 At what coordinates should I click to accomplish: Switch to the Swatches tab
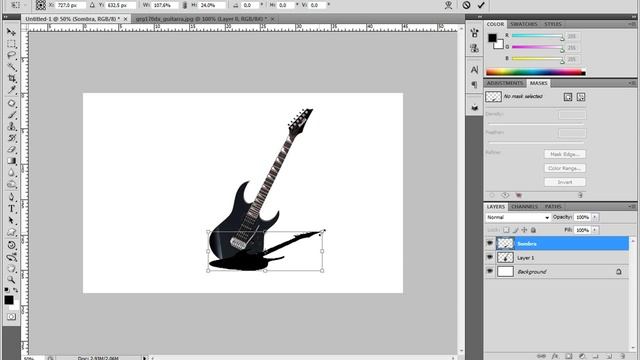[x=524, y=24]
